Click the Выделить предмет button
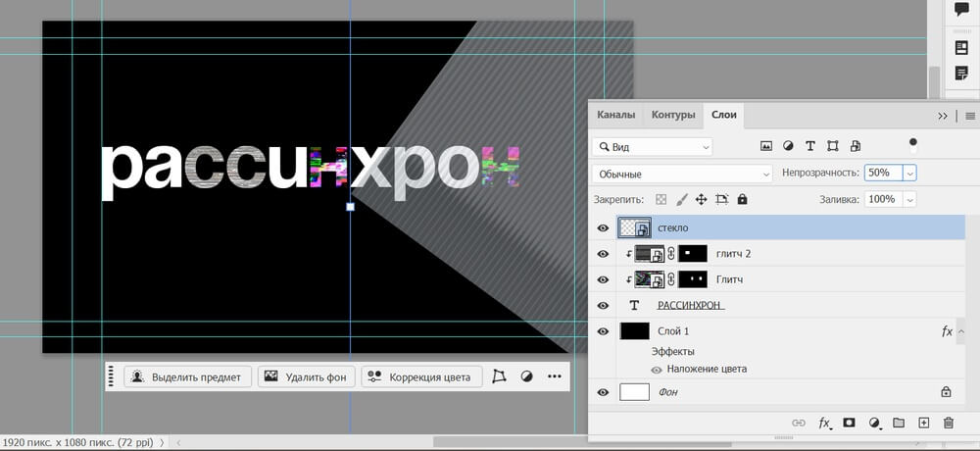The image size is (980, 451). 188,376
